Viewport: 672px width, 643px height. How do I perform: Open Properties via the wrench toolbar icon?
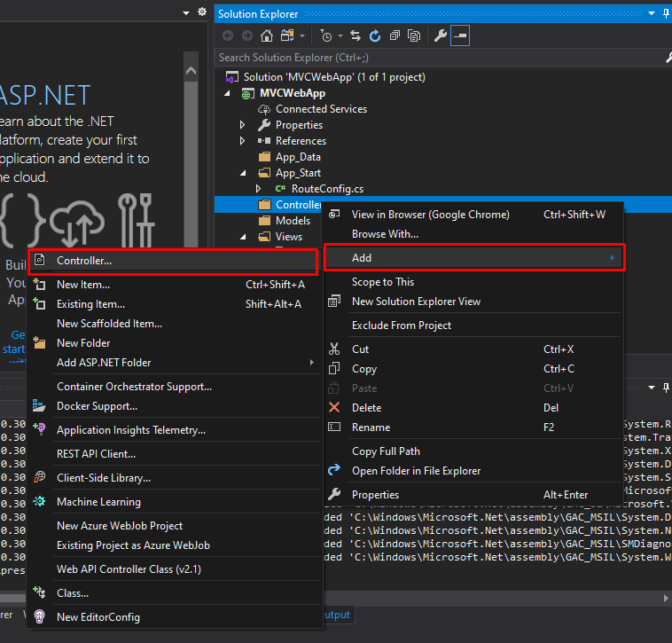[x=440, y=35]
